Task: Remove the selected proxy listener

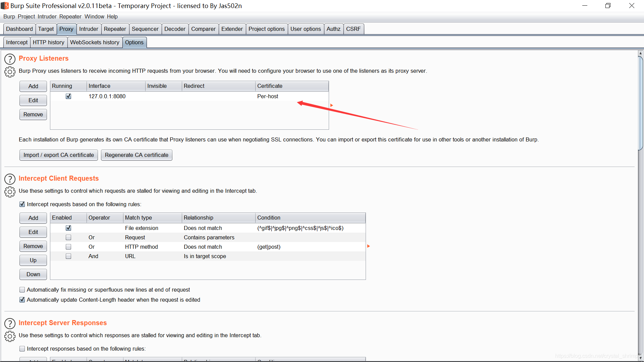Action: pyautogui.click(x=33, y=114)
